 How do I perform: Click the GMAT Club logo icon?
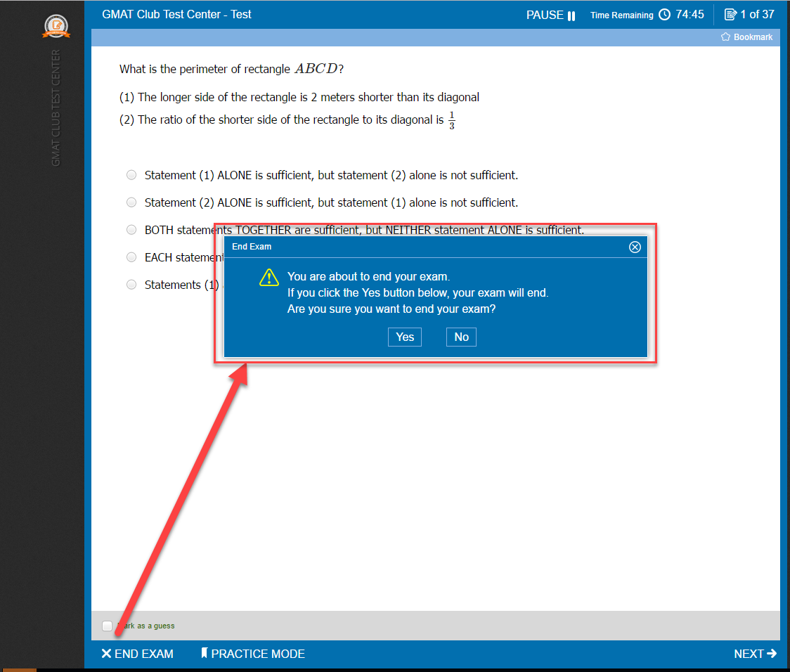[56, 27]
